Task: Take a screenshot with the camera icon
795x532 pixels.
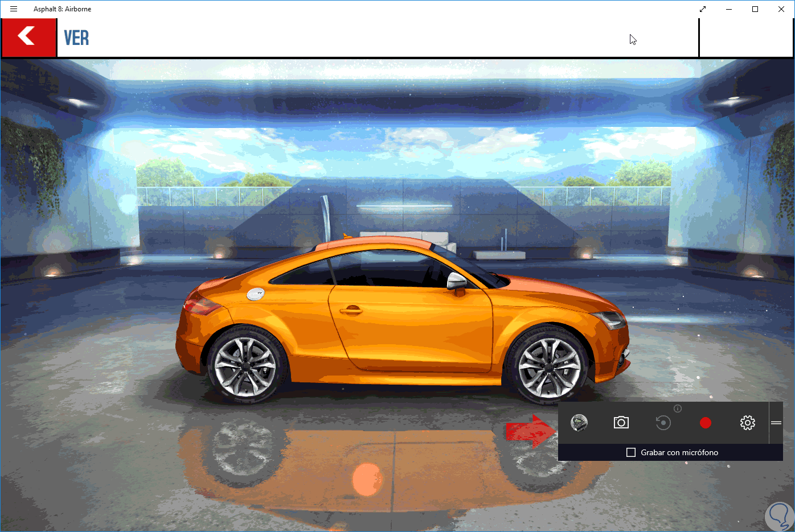Action: point(621,423)
